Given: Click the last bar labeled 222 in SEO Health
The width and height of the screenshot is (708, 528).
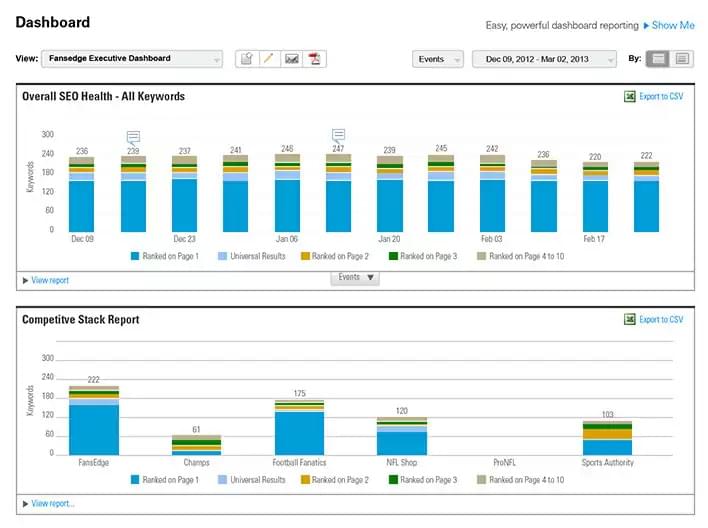Looking at the screenshot, I should 647,197.
